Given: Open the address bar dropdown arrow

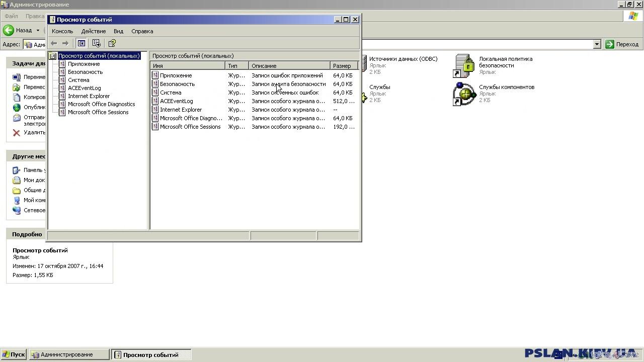Looking at the screenshot, I should [597, 44].
